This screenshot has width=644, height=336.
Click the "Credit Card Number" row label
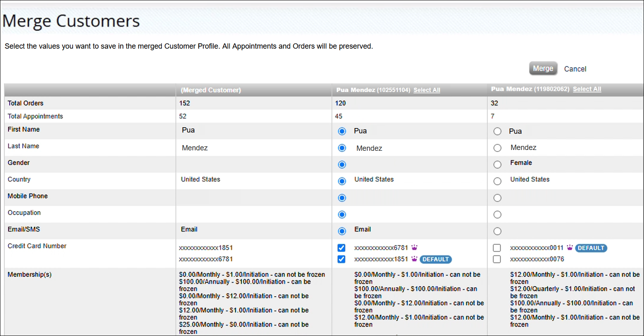37,246
